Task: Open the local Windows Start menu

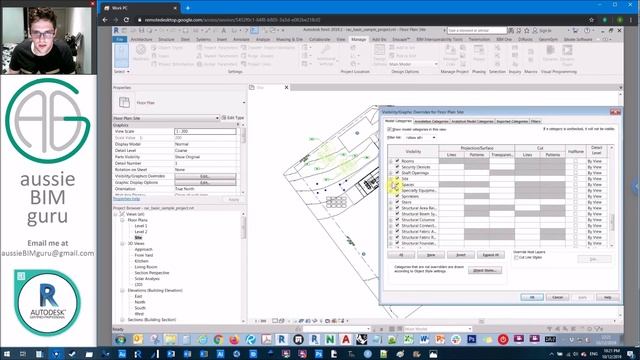Action: pos(7,354)
